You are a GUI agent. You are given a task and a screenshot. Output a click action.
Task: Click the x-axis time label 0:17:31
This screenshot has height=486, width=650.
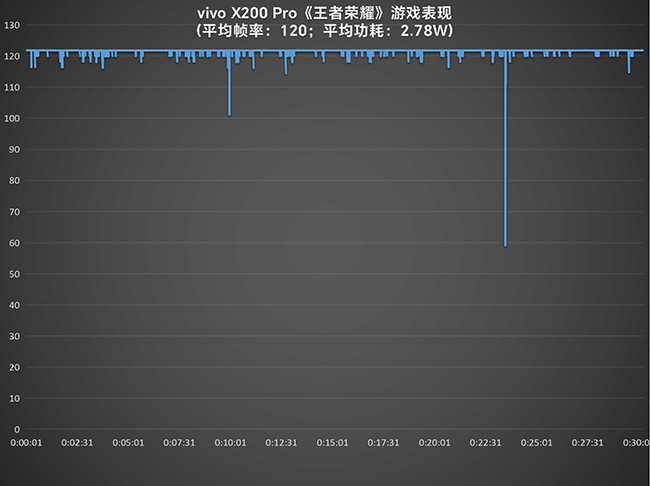(383, 443)
